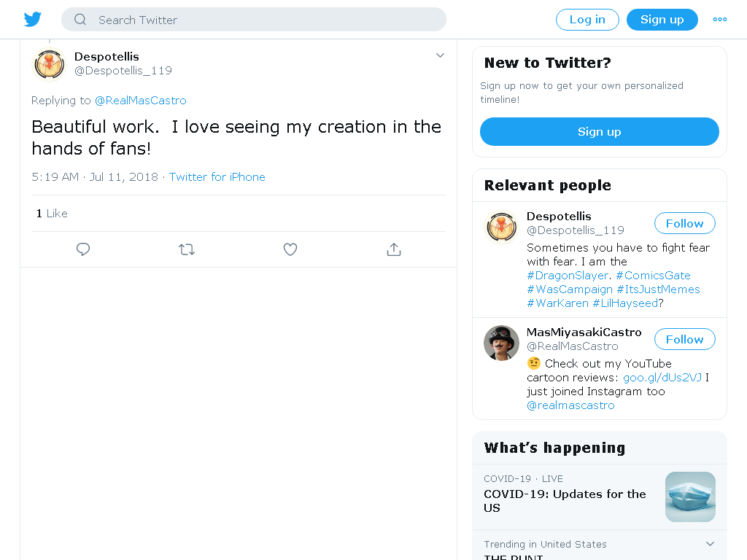Click the Log in button

pos(587,20)
